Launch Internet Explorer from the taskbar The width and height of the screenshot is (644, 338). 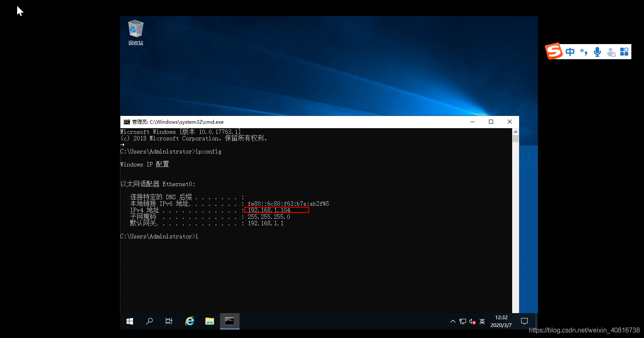pyautogui.click(x=190, y=321)
